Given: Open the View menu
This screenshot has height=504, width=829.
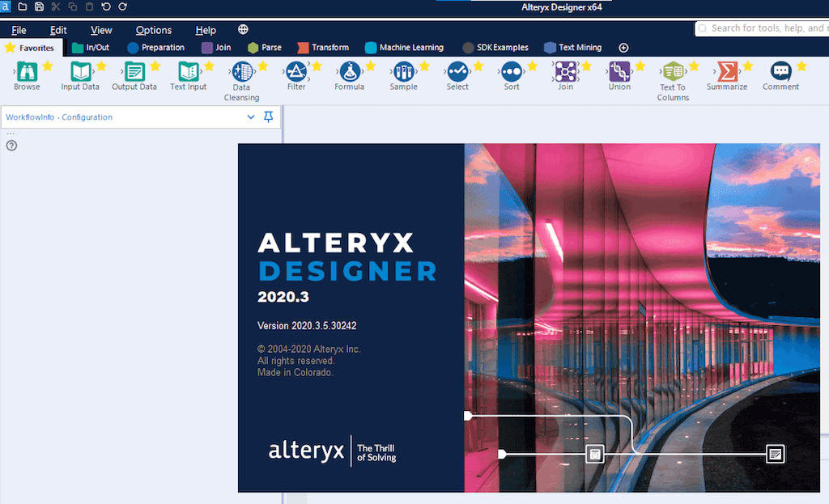Looking at the screenshot, I should pos(101,30).
